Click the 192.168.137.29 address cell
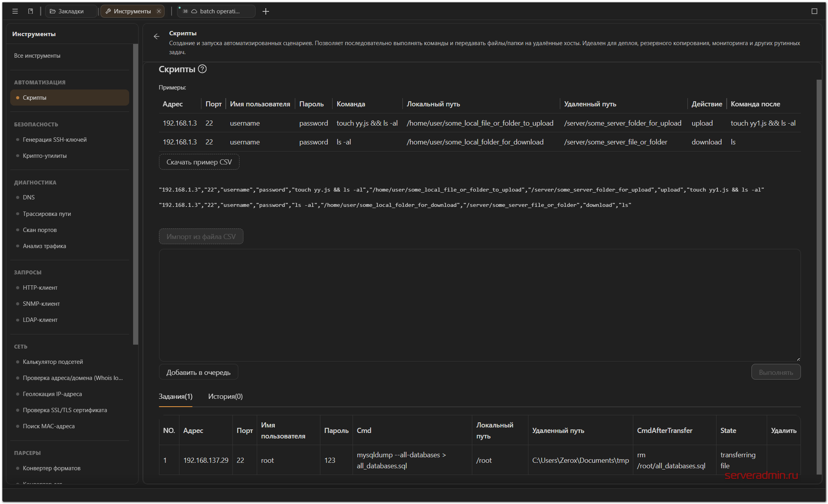 (206, 460)
